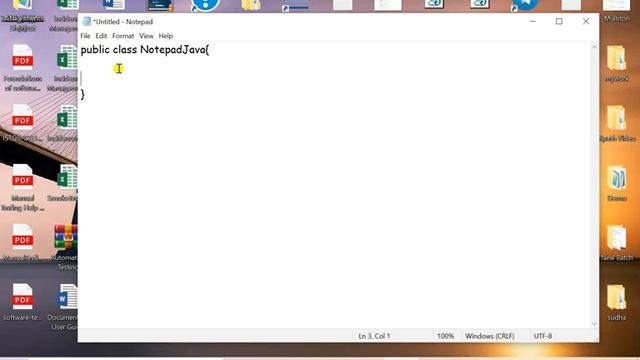Click the 'Windows (CRLF)' status entry
This screenshot has width=640, height=360.
coord(489,336)
